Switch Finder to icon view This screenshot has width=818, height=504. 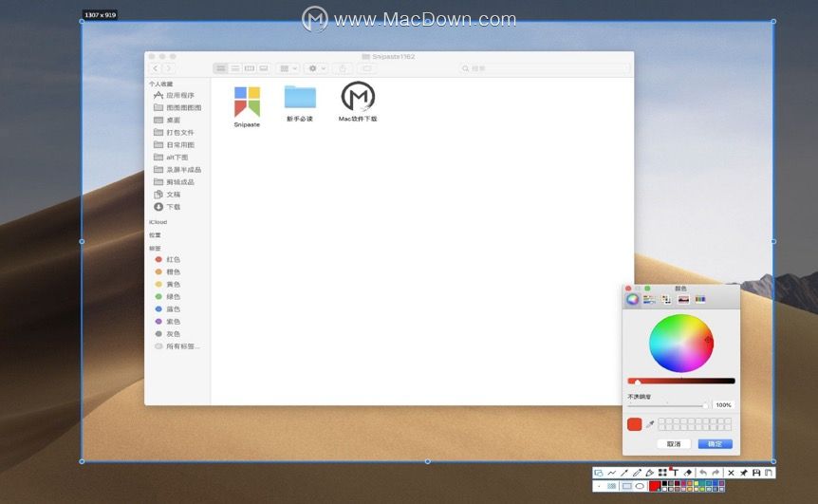[221, 68]
